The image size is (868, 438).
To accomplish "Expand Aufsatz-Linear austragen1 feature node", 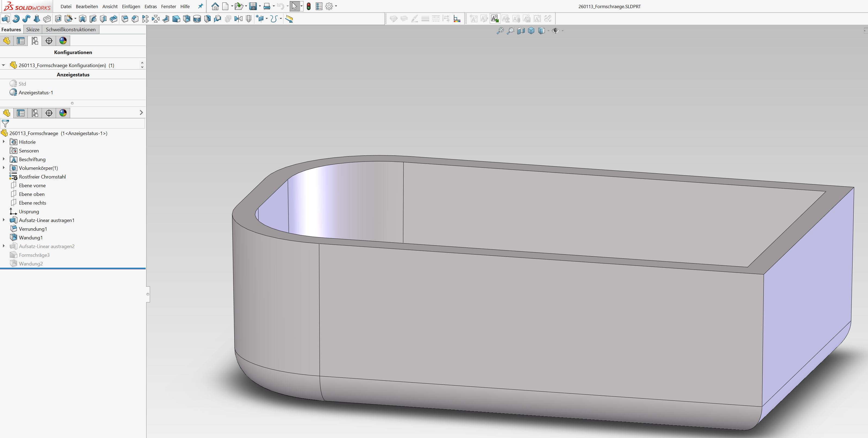I will coord(4,220).
